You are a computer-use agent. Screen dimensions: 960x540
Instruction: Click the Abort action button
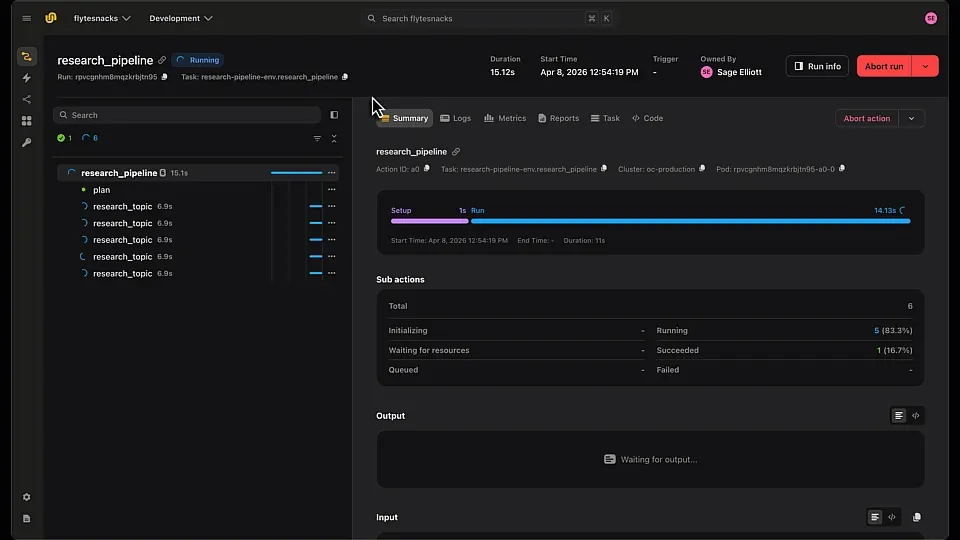point(867,119)
